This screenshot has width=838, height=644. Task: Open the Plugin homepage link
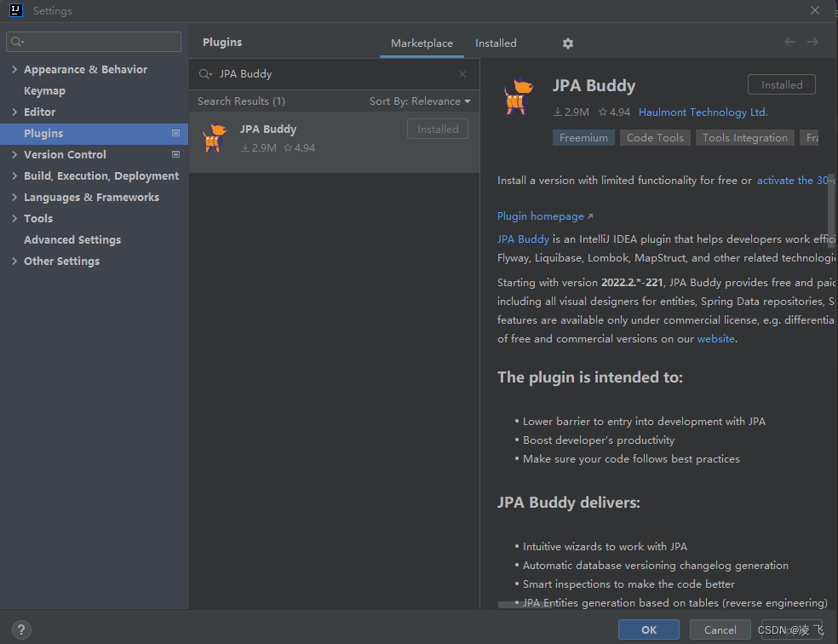point(544,216)
